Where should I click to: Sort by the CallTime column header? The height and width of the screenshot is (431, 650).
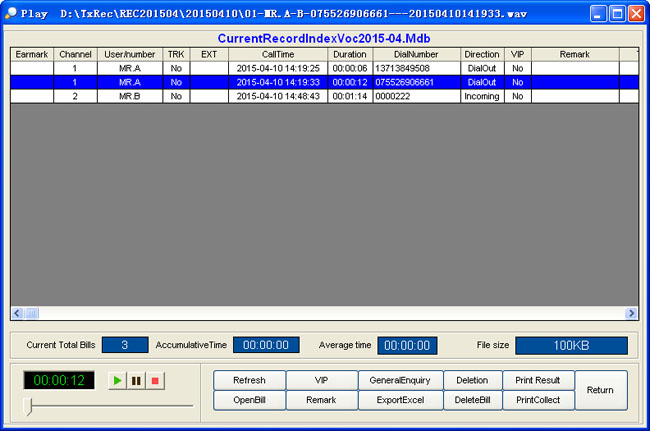[278, 53]
